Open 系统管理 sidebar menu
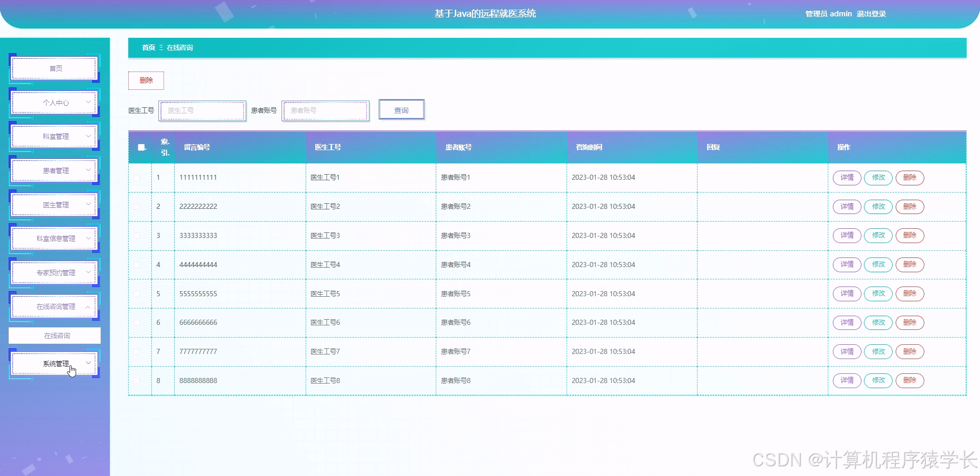 (55, 364)
